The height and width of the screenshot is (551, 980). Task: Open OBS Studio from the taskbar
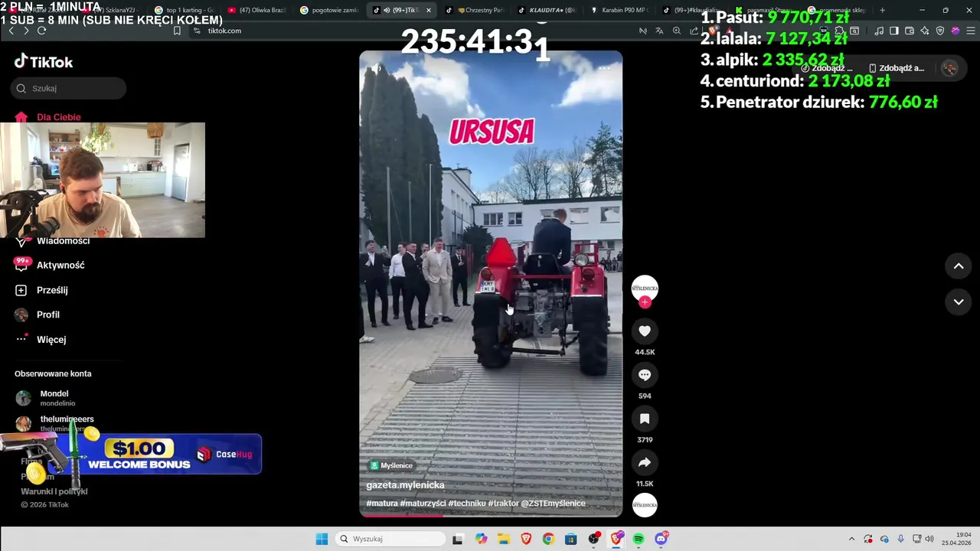pyautogui.click(x=593, y=539)
